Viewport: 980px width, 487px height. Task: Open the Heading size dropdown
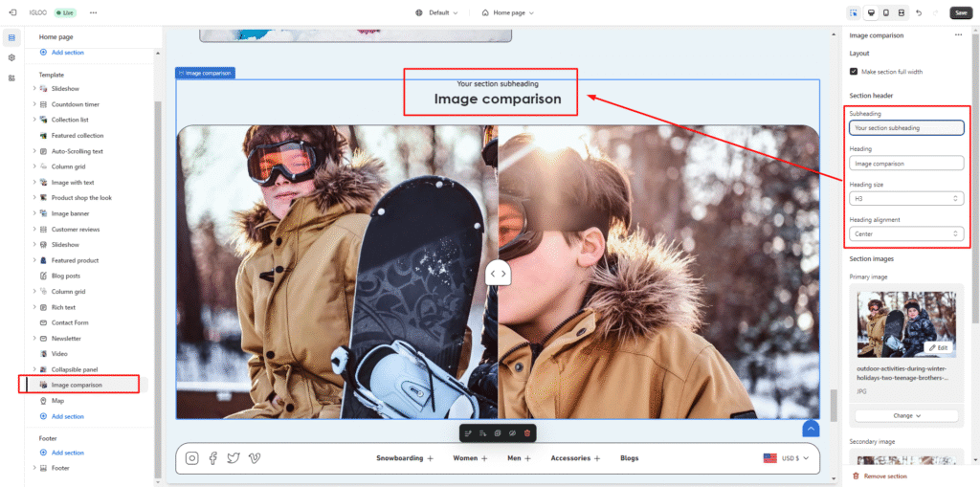pyautogui.click(x=905, y=198)
